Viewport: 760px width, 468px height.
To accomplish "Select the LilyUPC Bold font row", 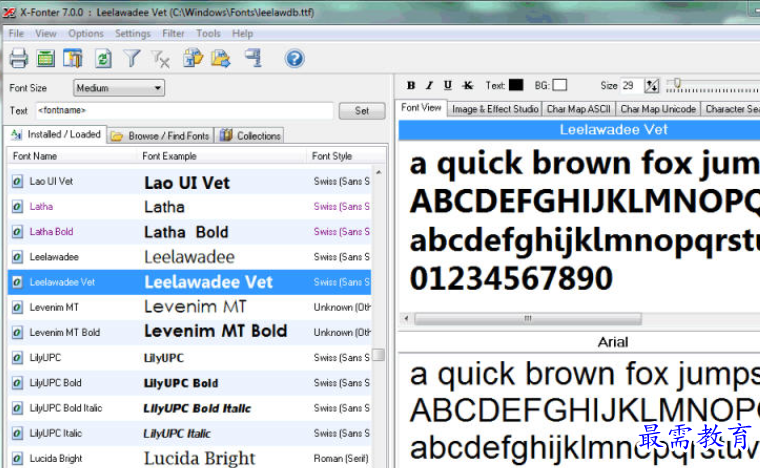I will point(190,383).
